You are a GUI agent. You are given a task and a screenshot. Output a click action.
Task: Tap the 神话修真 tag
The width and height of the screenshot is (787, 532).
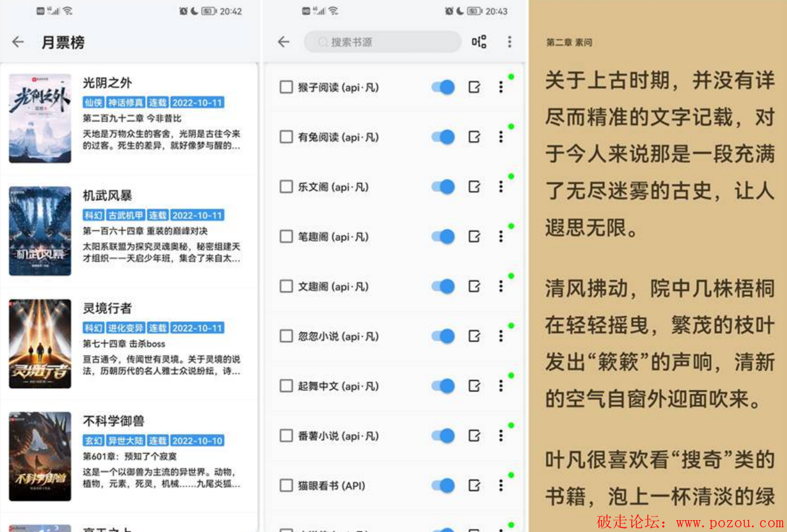point(126,102)
